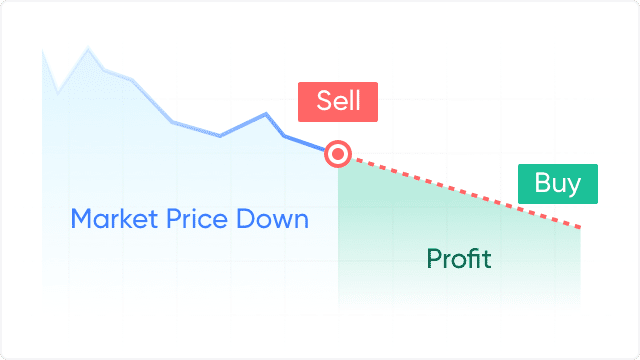Click the green Buy label
640x360 pixels.
coord(558,184)
